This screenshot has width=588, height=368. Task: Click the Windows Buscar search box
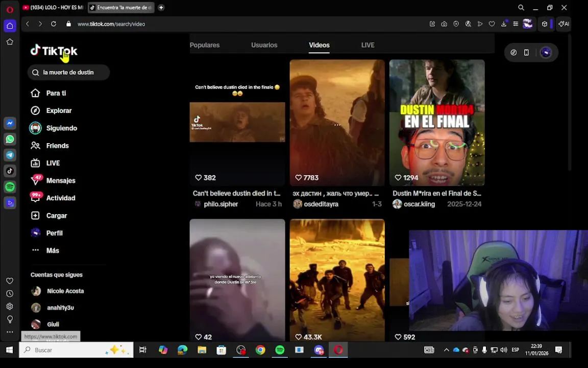coord(76,350)
